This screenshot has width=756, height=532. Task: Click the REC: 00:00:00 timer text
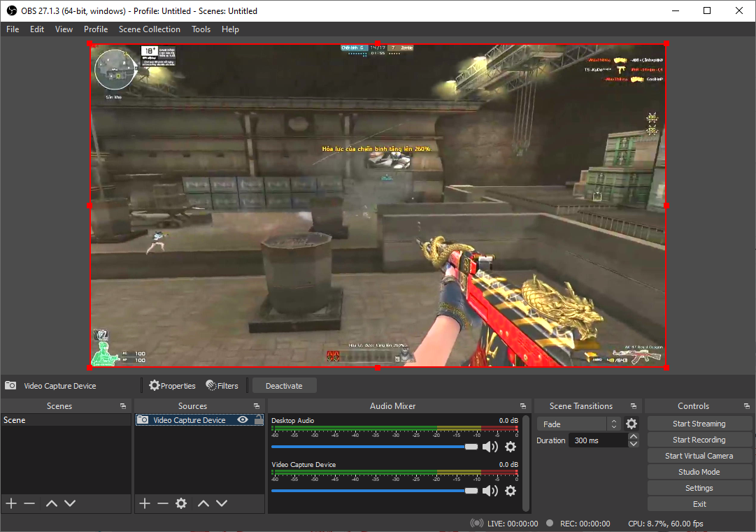(x=585, y=524)
